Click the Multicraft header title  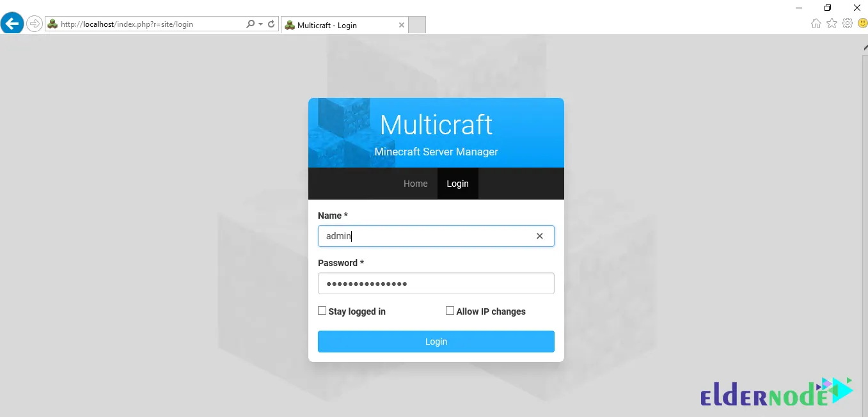[x=436, y=125]
